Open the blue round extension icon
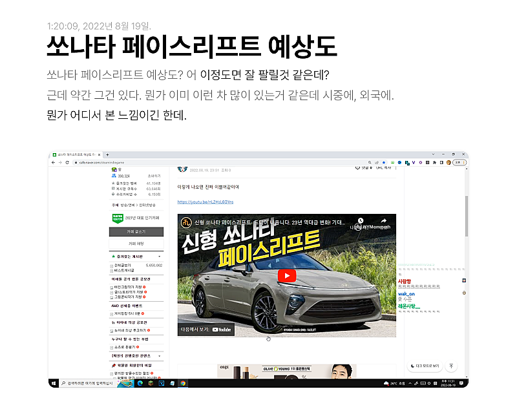 399,163
